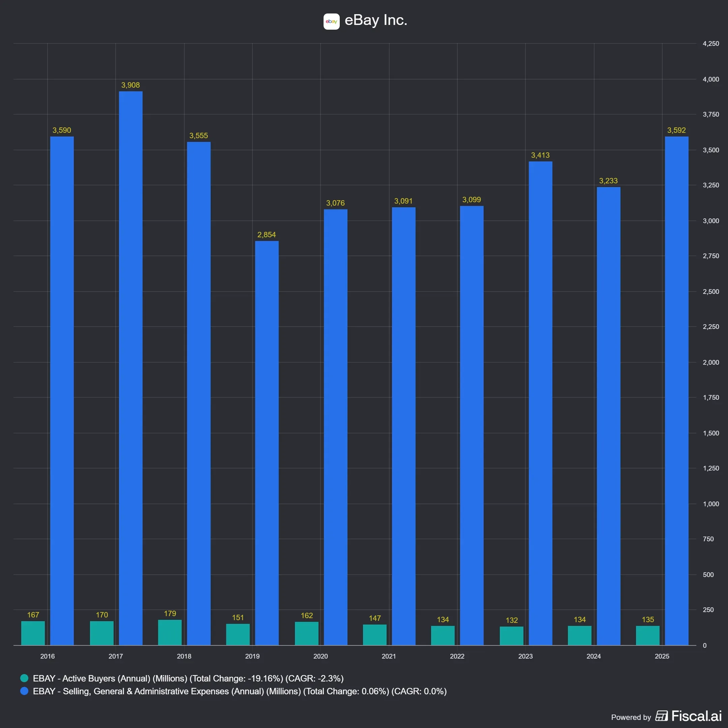This screenshot has width=728, height=728.
Task: Click the 135 data label
Action: click(648, 620)
